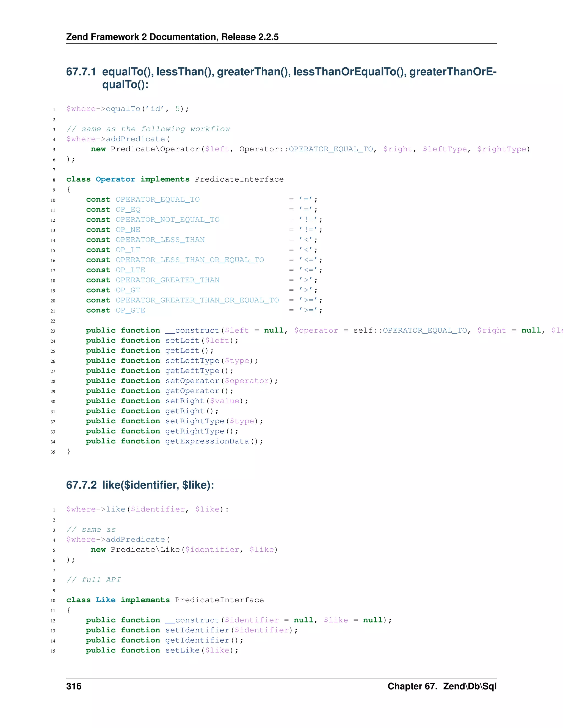Click the section heading numbered 67.7.1
563x728 pixels.
[x=281, y=78]
